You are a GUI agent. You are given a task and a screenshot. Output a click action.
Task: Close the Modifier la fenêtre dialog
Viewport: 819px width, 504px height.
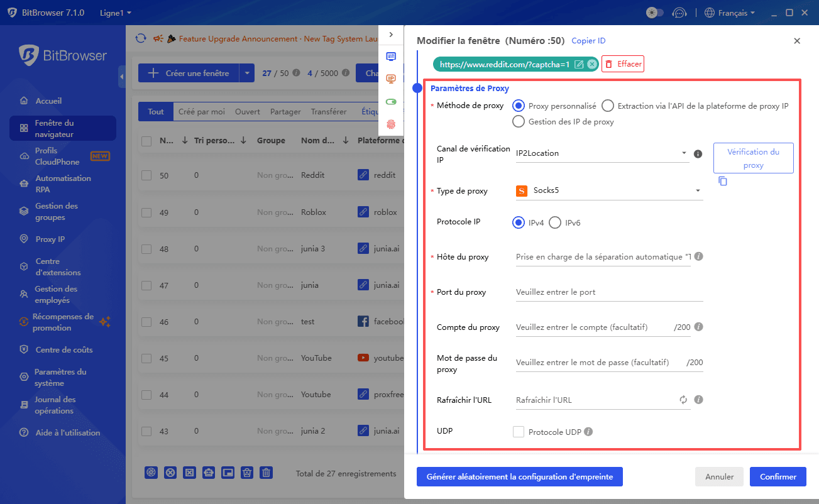point(797,41)
